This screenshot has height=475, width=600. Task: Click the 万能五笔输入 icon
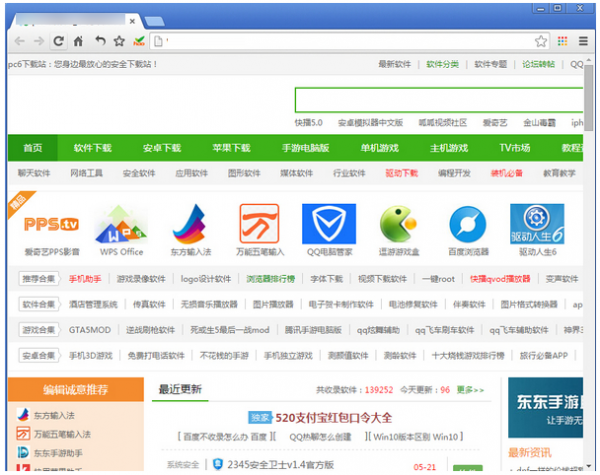[x=259, y=224]
